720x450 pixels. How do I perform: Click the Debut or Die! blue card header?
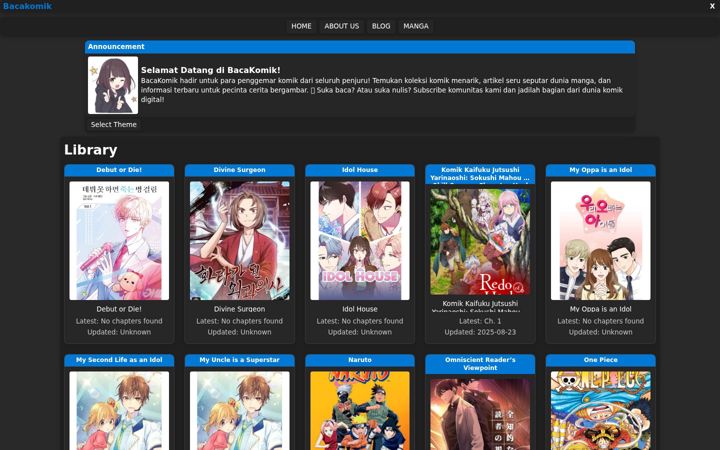pyautogui.click(x=119, y=170)
